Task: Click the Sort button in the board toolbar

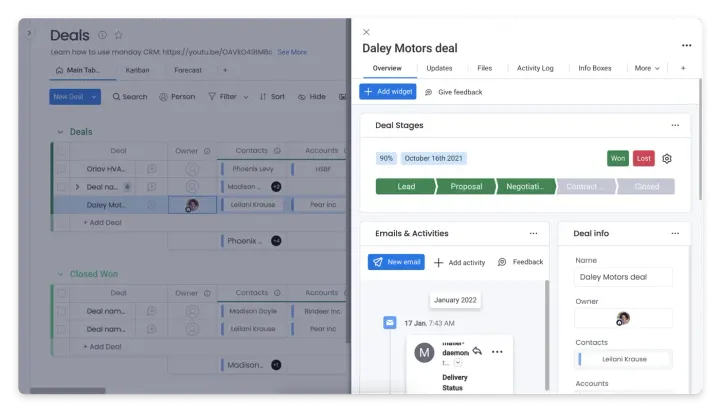Action: click(x=272, y=97)
